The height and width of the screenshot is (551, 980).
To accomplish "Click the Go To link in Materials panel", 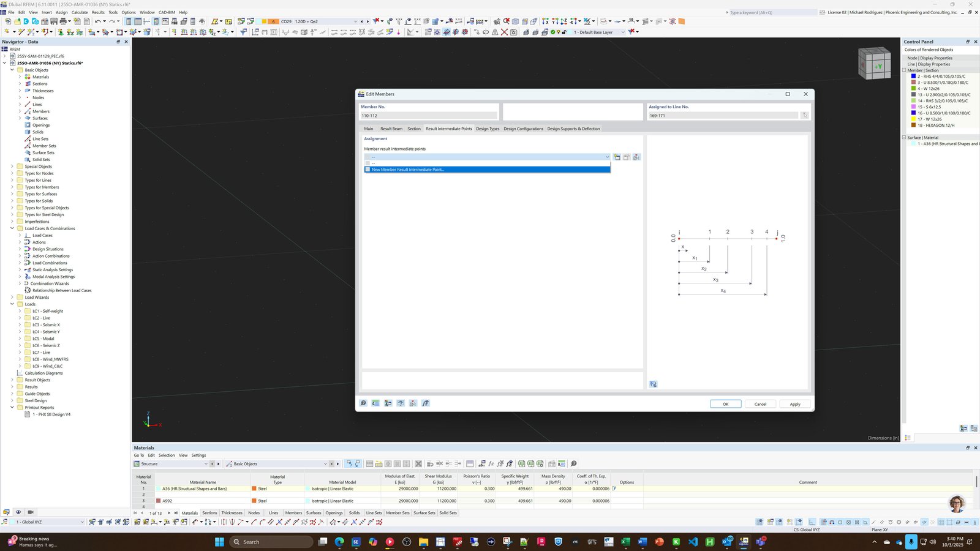I will click(139, 455).
